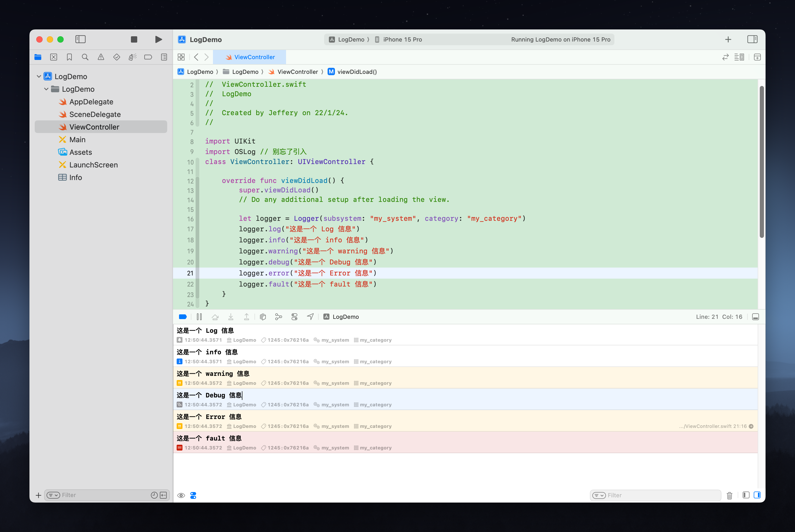Select SceneDelegate file in navigator

tap(95, 114)
